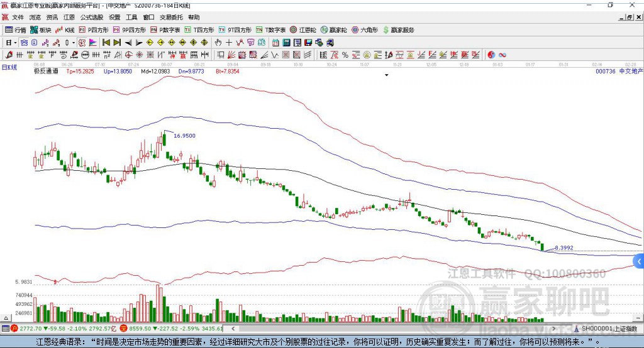Click the percent sign tool icon

coord(345,55)
